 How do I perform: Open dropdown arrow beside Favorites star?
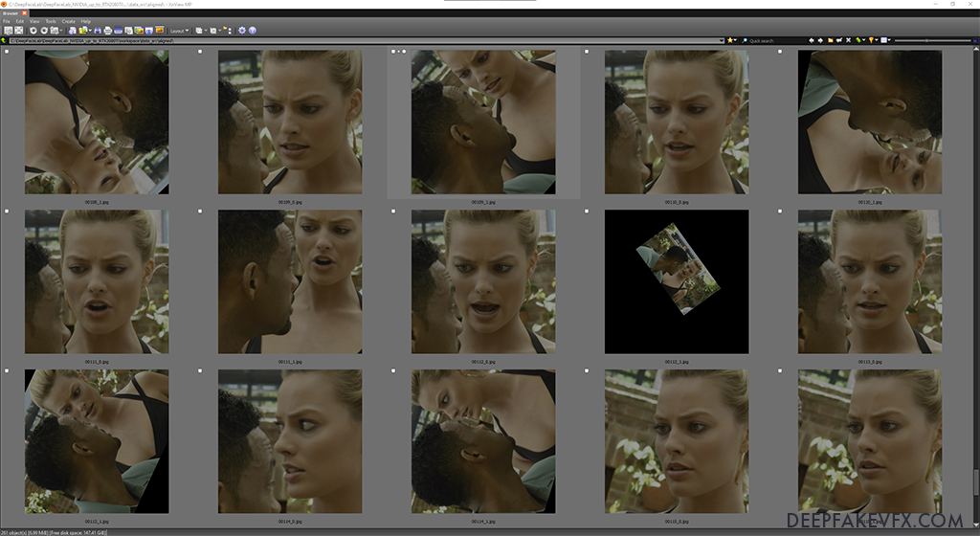click(736, 40)
